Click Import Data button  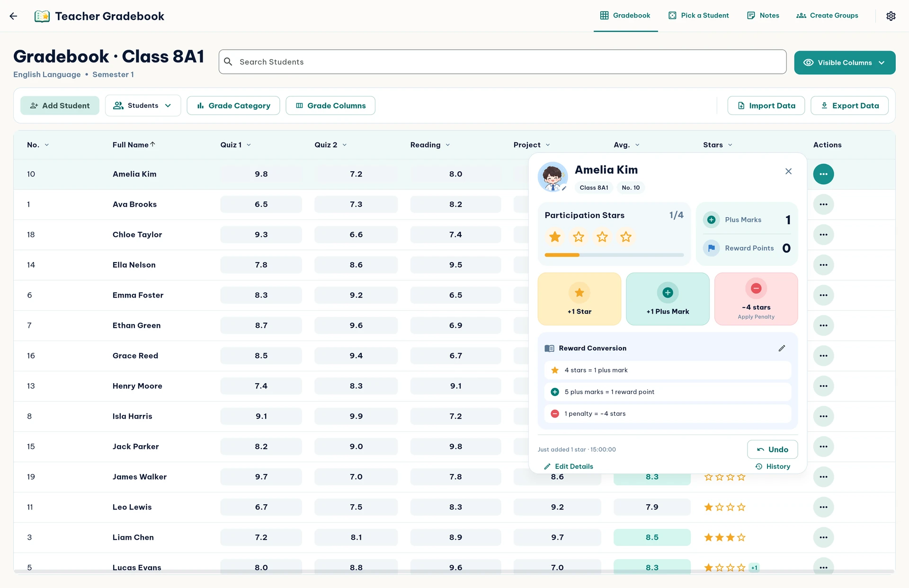coord(766,105)
